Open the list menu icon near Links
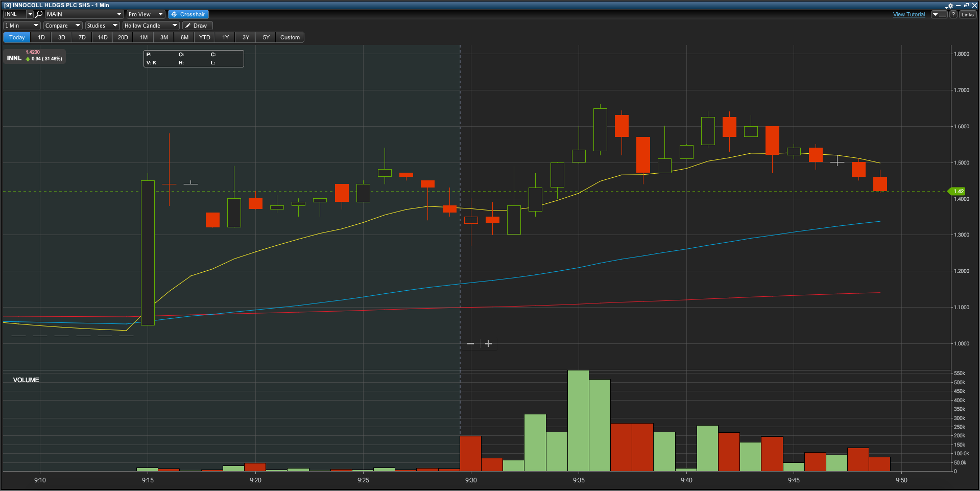This screenshot has width=980, height=491. click(x=939, y=14)
